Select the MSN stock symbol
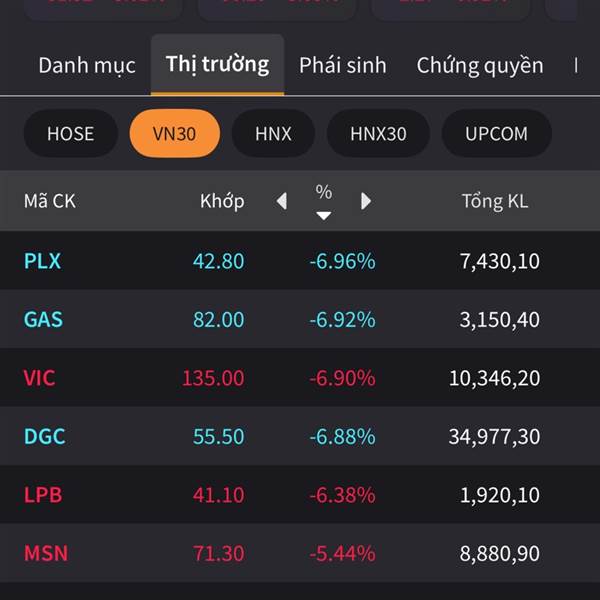600x600 pixels. pos(46,553)
